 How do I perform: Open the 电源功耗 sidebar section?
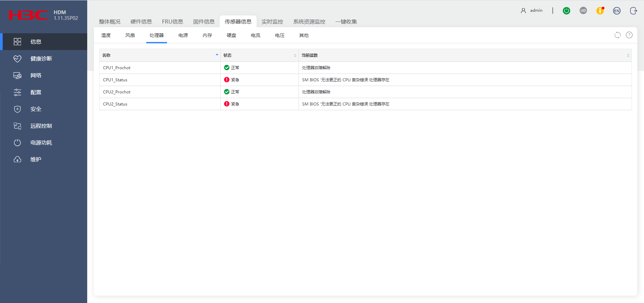pos(44,142)
